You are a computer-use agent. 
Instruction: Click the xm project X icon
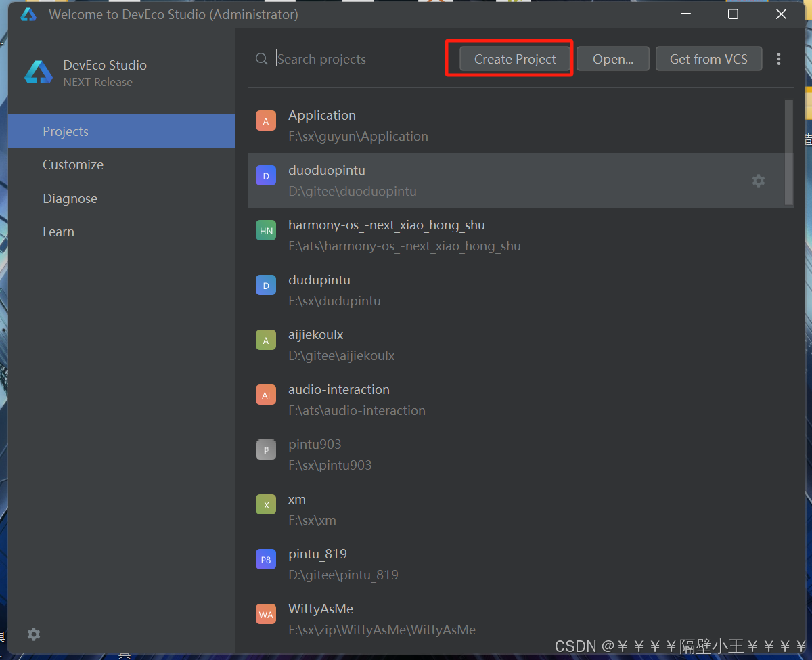coord(266,505)
